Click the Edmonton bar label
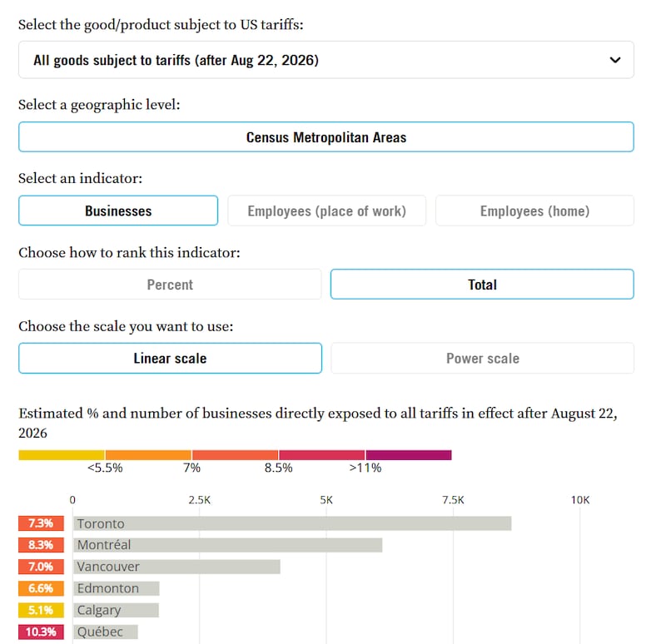 (108, 588)
